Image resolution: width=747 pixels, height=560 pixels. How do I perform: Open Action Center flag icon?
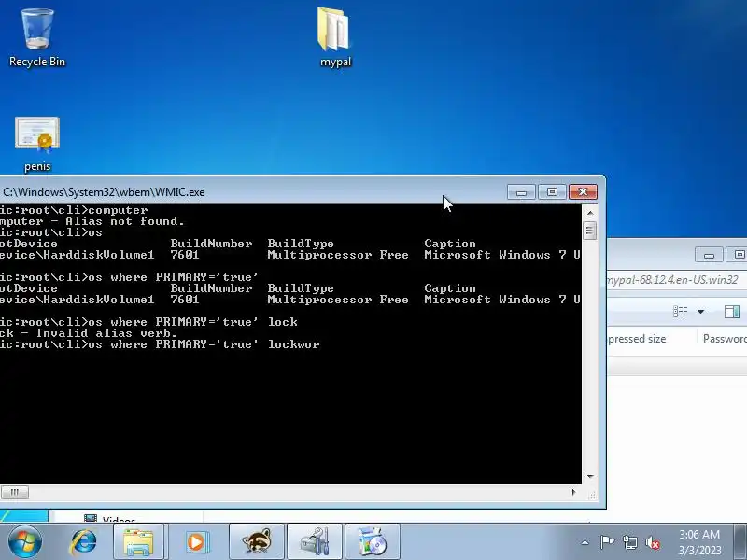pyautogui.click(x=607, y=542)
